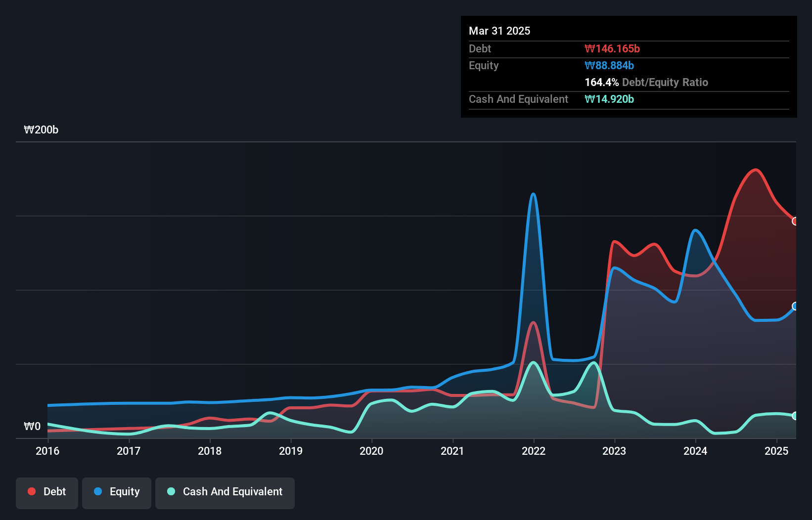Click the 164.4% Debt/Equity Ratio text
This screenshot has width=812, height=520.
click(x=646, y=82)
